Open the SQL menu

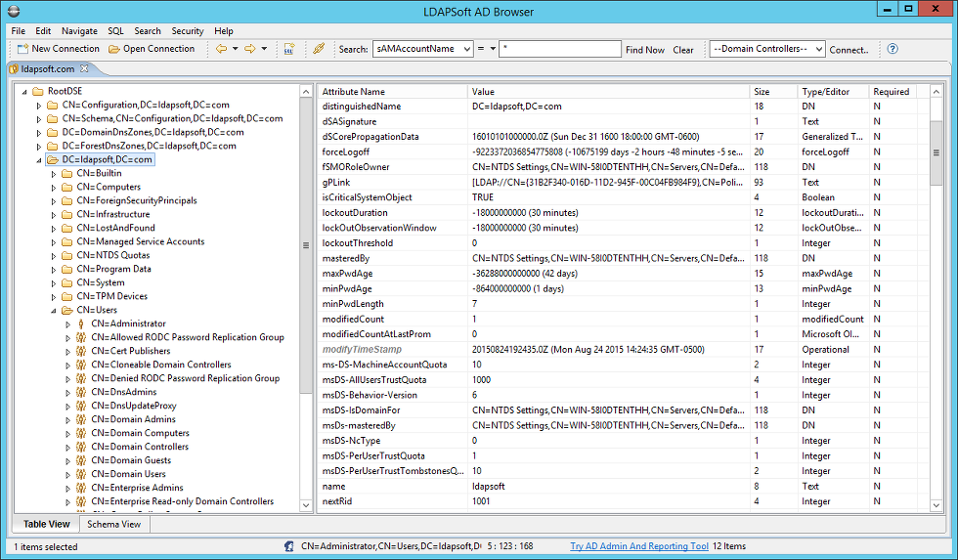[x=115, y=30]
